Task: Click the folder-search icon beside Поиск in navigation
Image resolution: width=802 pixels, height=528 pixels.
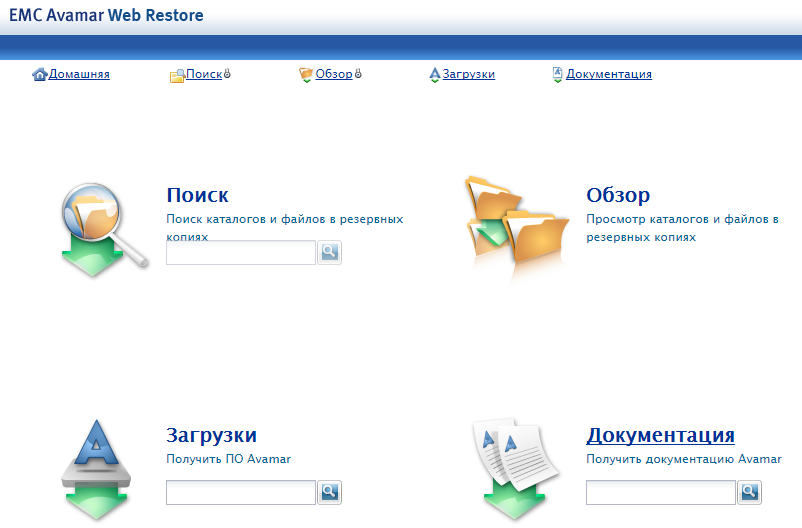Action: (177, 76)
